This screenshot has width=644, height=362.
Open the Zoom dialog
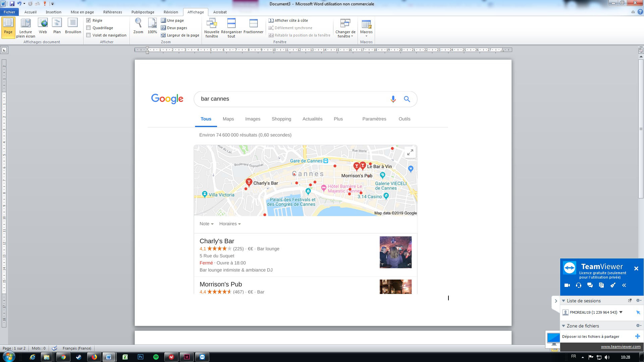(138, 26)
